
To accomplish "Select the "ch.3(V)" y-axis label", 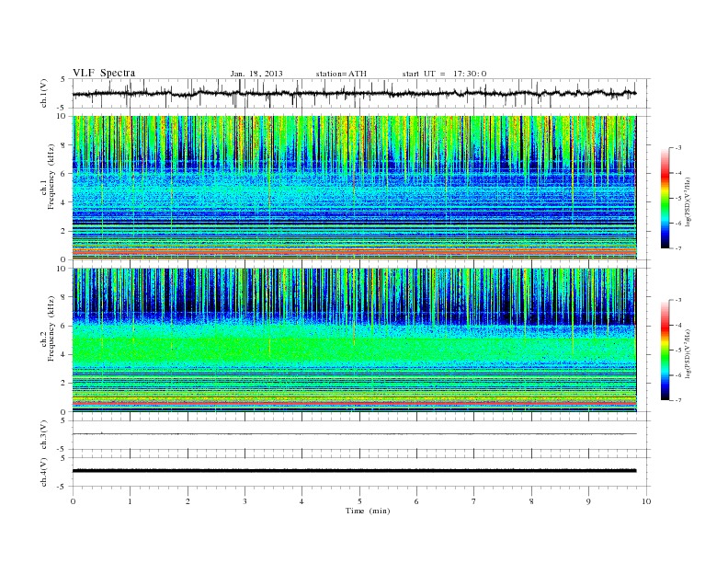I will coord(44,435).
